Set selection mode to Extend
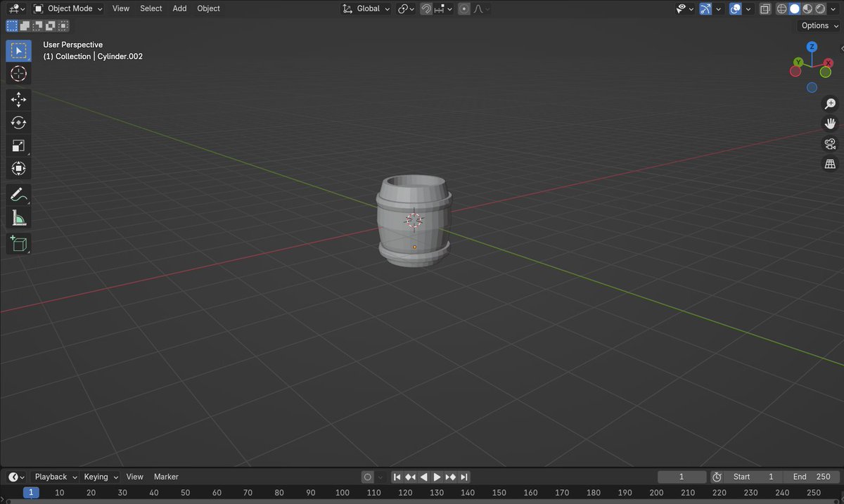Image resolution: width=844 pixels, height=504 pixels. [25, 26]
